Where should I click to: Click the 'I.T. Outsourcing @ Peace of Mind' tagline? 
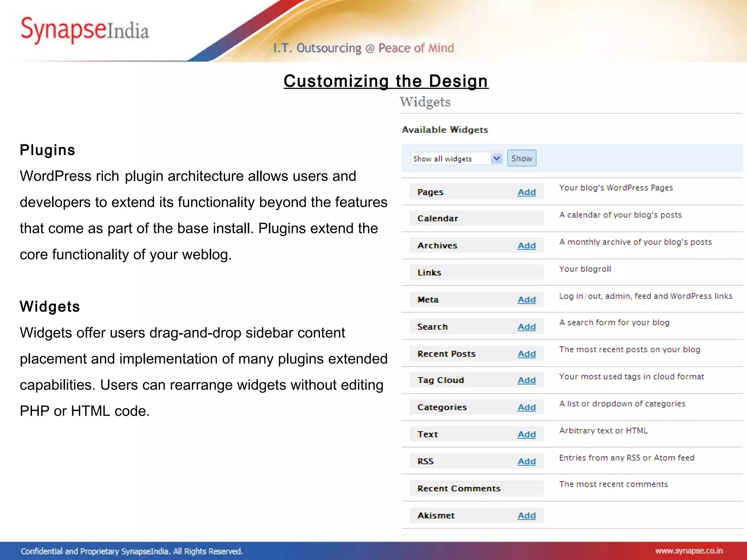point(364,48)
